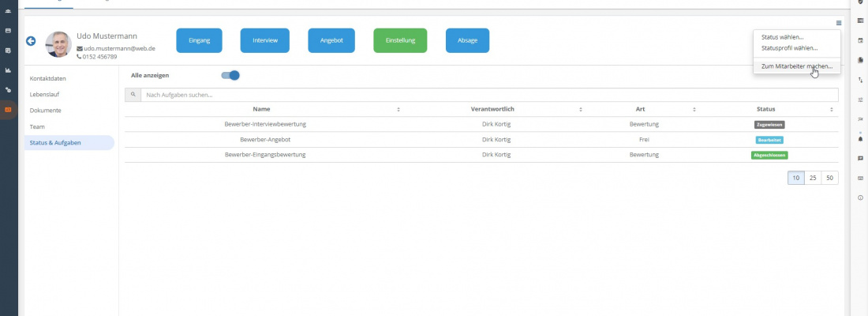Sort the table by Status column
The height and width of the screenshot is (316, 868).
click(831, 109)
